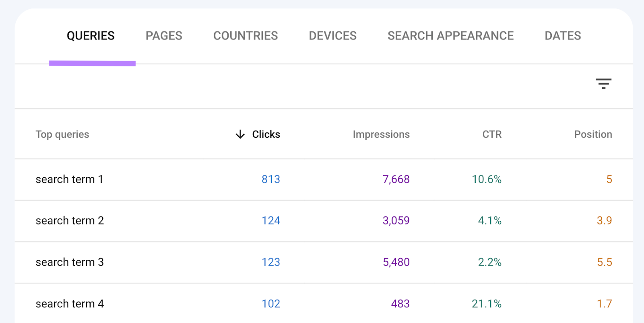This screenshot has height=323, width=644.
Task: Click on search term 3 query
Action: [x=70, y=262]
